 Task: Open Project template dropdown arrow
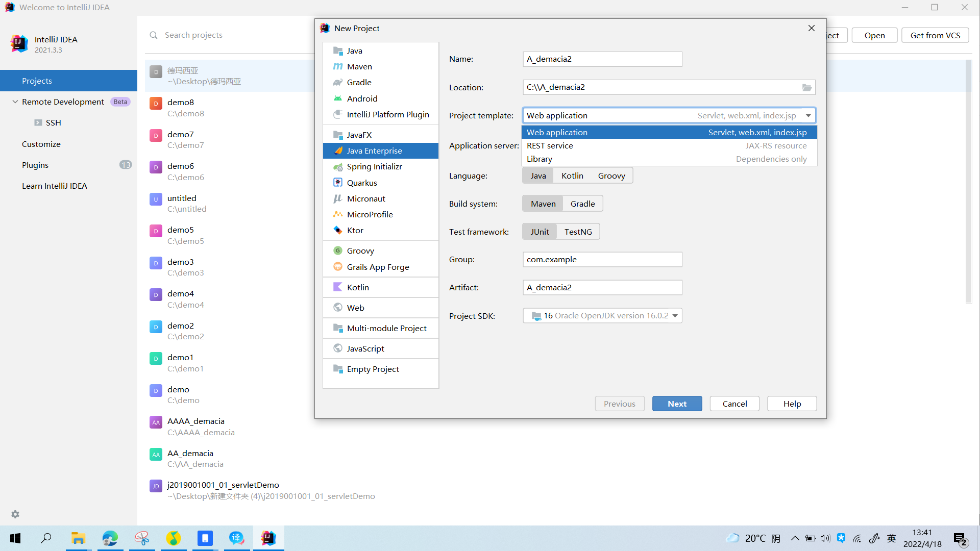pos(808,115)
